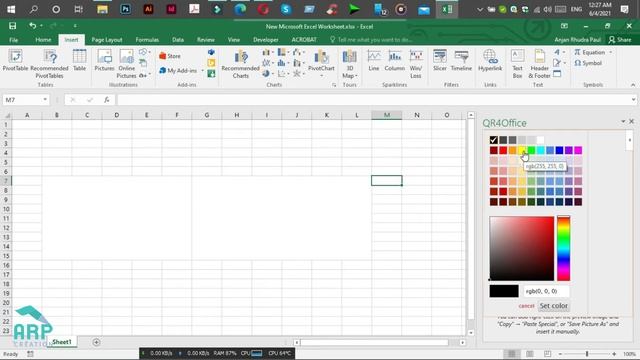Click the Share button

pos(620,40)
